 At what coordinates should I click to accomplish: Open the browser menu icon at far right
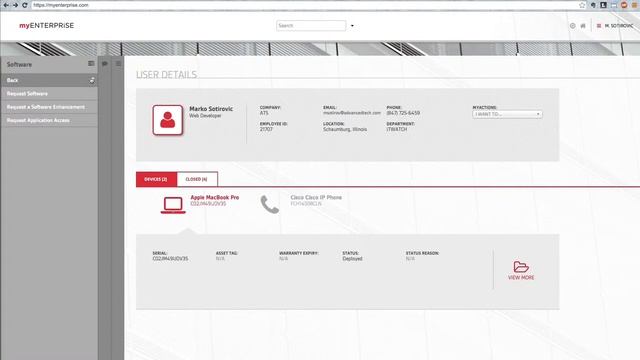[x=635, y=5]
